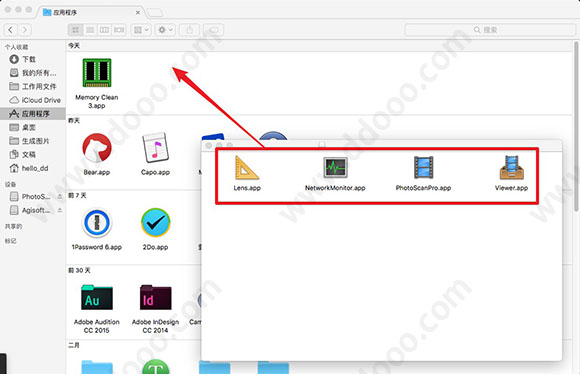Viewport: 580px width, 374px height.
Task: Select the Bear.app icon
Action: click(x=97, y=148)
